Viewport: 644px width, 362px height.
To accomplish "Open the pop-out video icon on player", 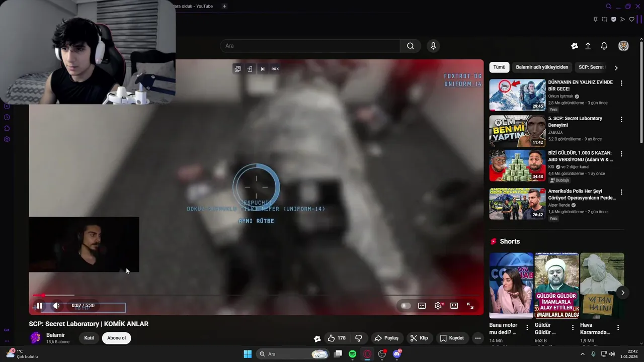I will pos(237,69).
